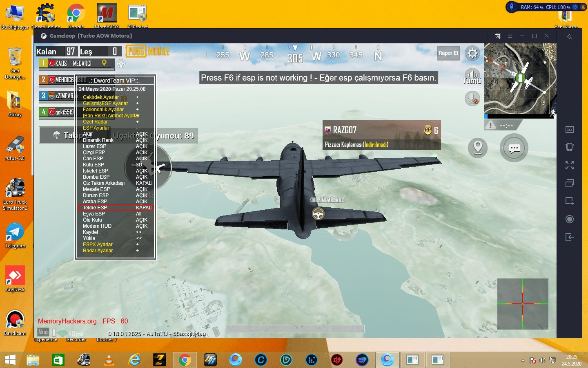Enable Çiz Takım Arkadaşı option
This screenshot has height=368, width=588.
[116, 183]
